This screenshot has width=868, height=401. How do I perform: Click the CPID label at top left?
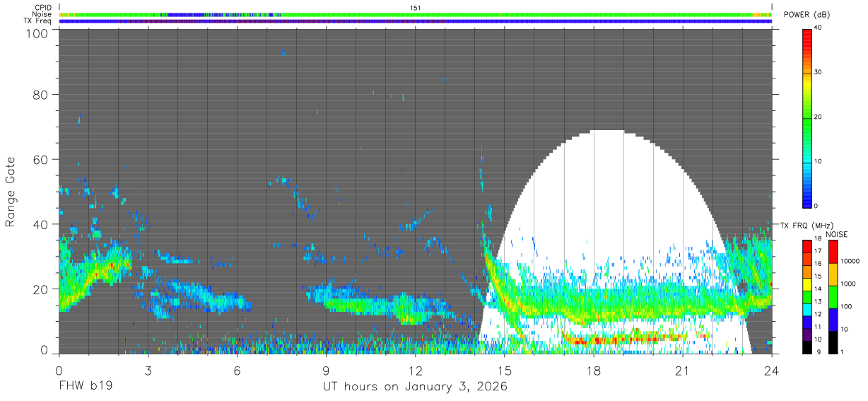point(44,7)
